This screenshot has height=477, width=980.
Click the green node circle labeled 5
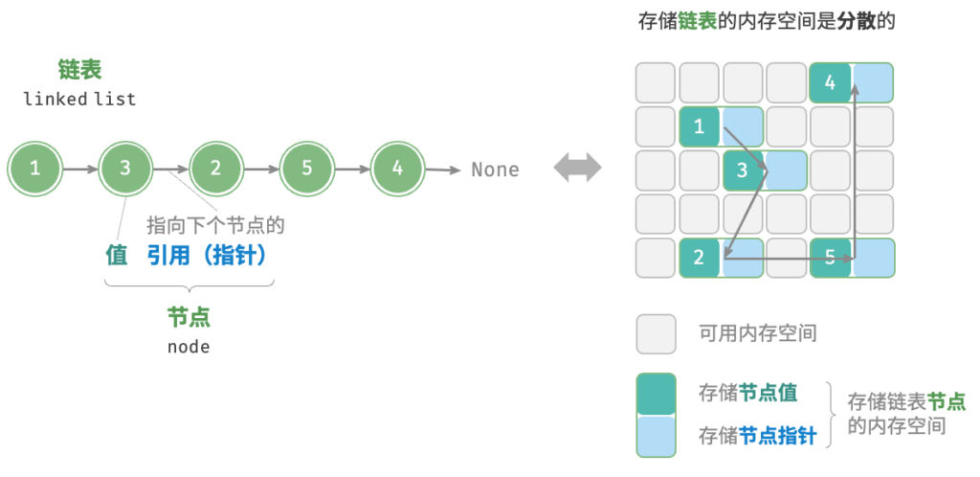click(307, 169)
